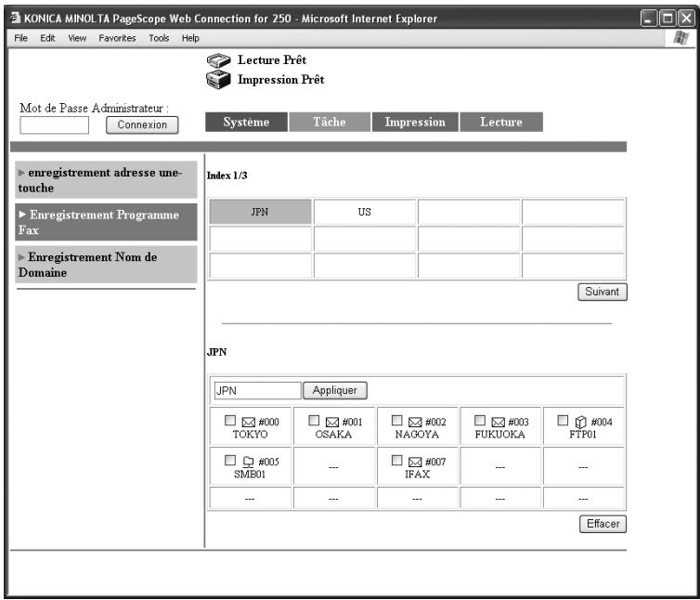Click the envelope icon for #003 FUKUOKA
700x600 pixels.
[x=499, y=422]
